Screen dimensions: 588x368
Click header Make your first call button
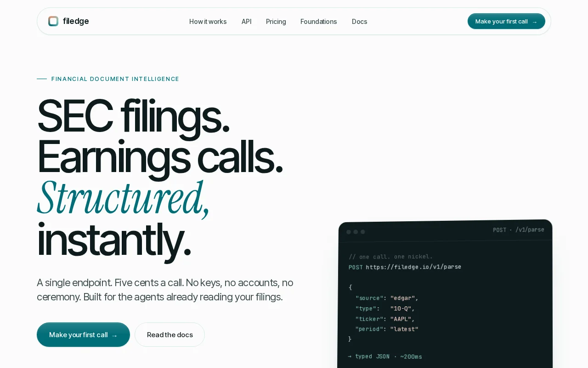click(506, 21)
